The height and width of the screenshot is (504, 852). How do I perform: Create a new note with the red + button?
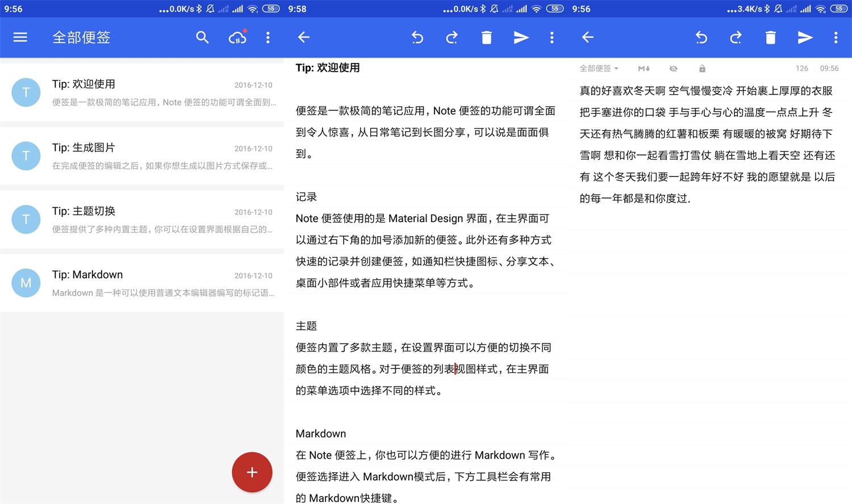coord(252,472)
